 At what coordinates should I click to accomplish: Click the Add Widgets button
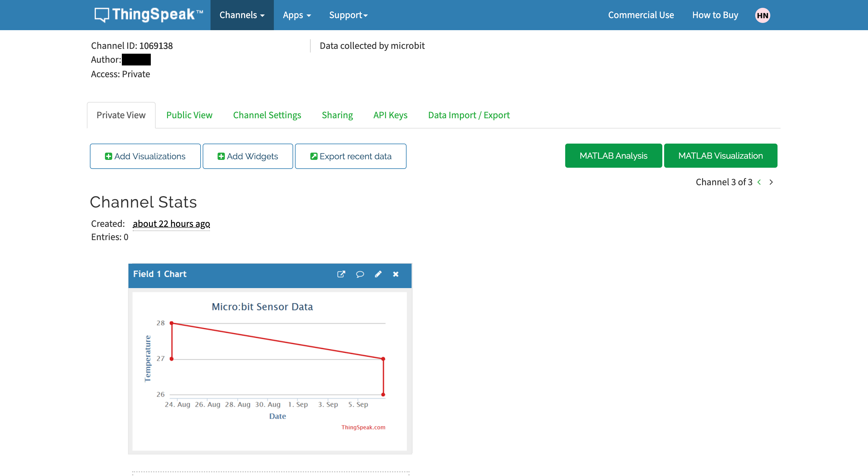tap(248, 156)
